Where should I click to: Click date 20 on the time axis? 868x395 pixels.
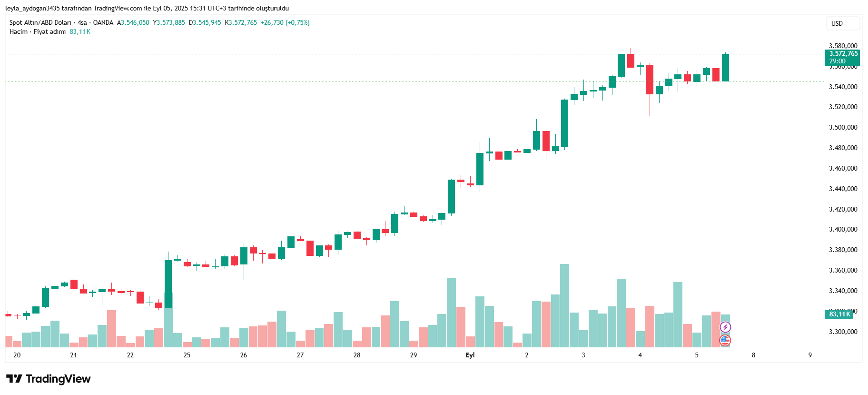(x=17, y=355)
